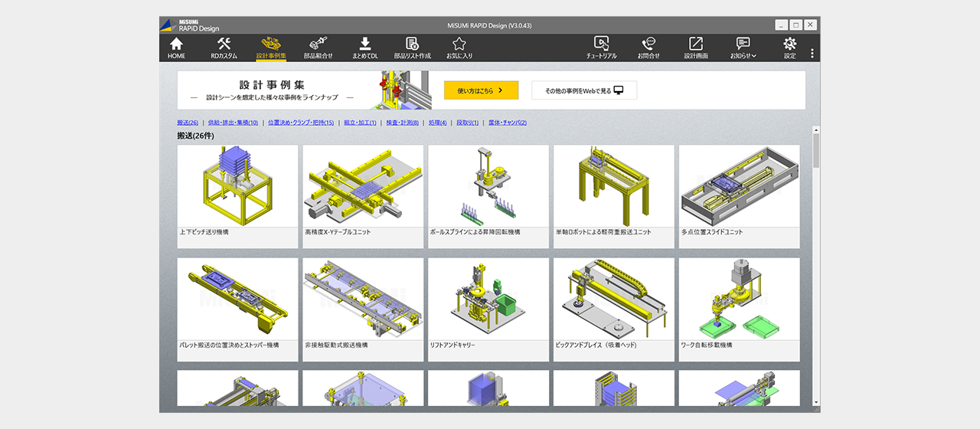The width and height of the screenshot is (980, 429).
Task: Open the お気に入り star icon
Action: (459, 47)
